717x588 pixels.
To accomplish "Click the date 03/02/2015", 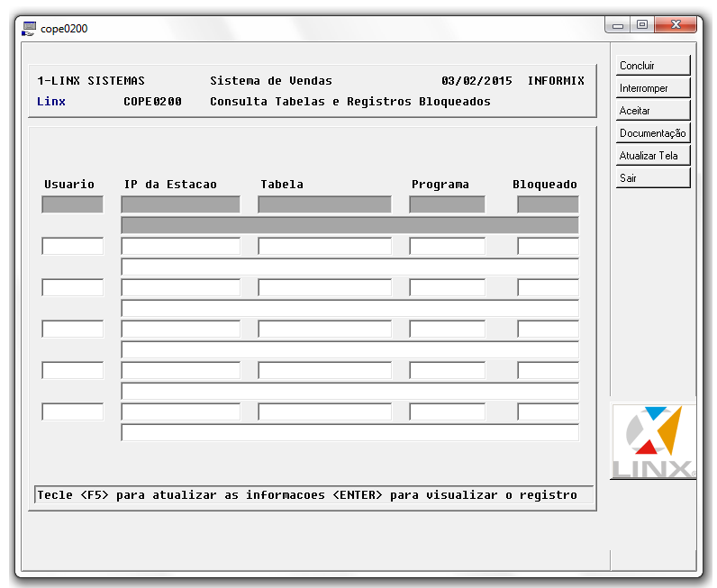I will tap(476, 81).
